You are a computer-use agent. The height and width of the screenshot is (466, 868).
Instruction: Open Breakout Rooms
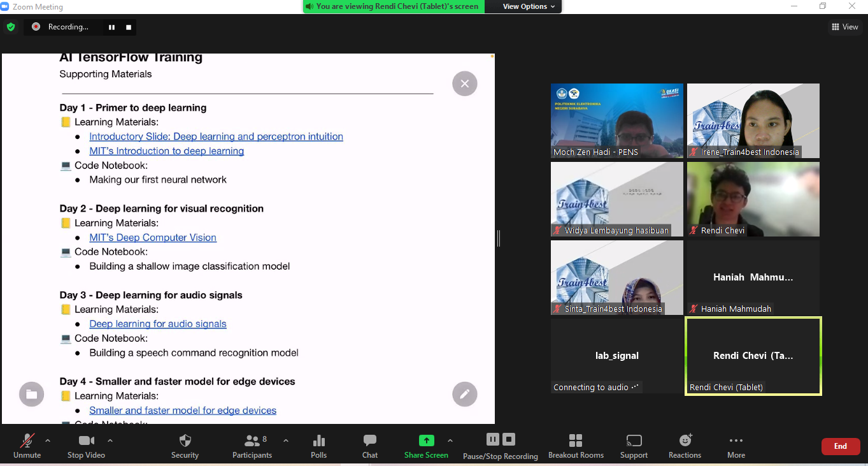point(576,446)
